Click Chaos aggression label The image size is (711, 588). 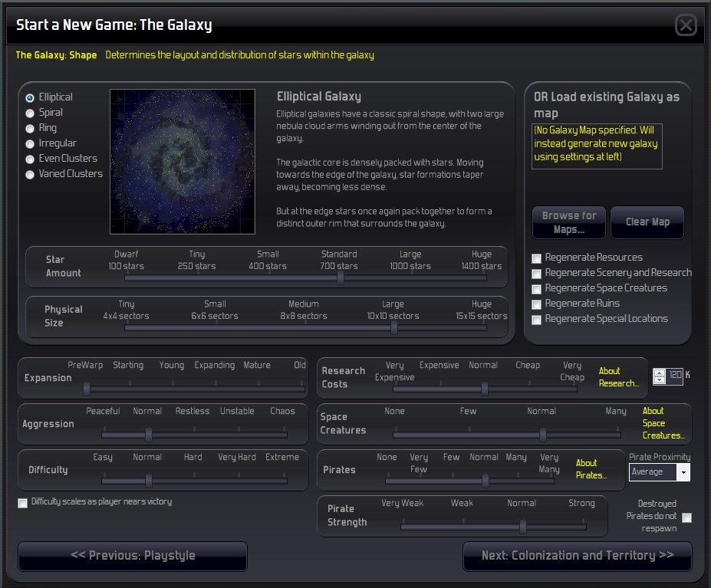tap(282, 411)
